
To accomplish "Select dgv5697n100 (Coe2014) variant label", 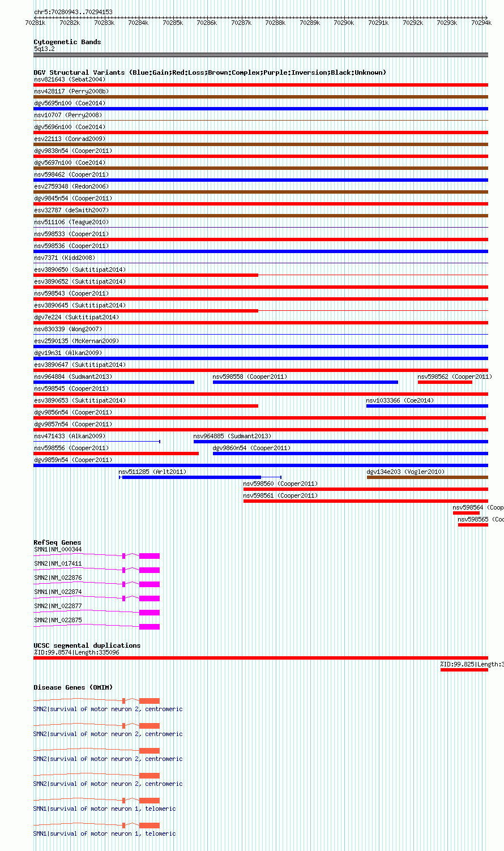I will click(x=70, y=163).
